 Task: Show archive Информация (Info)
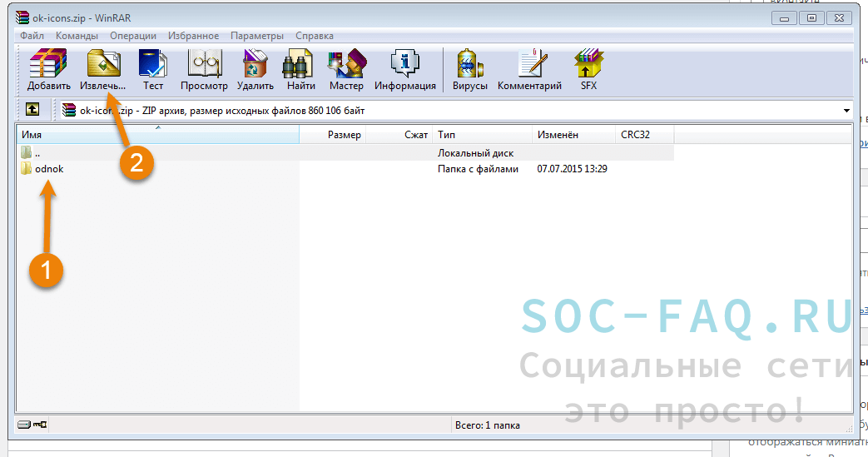point(404,70)
